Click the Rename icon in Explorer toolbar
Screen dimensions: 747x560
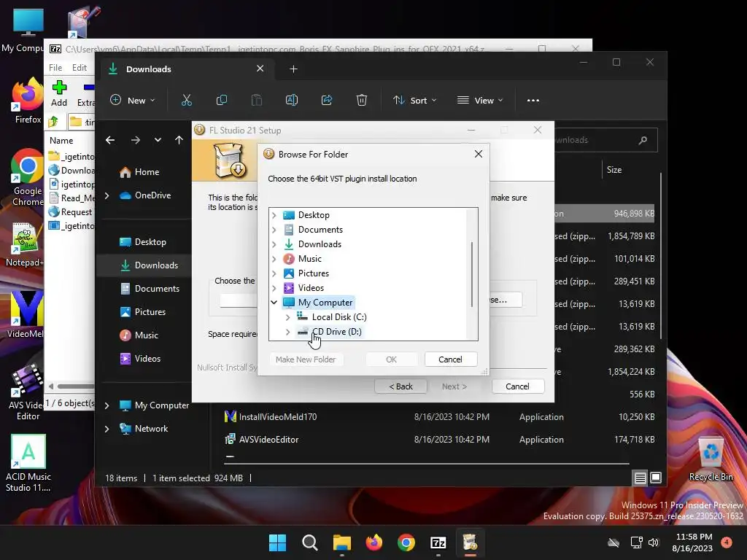[292, 100]
